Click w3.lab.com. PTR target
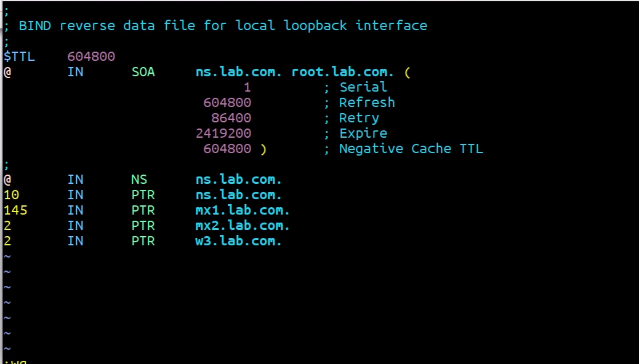639x364 pixels. [x=238, y=241]
